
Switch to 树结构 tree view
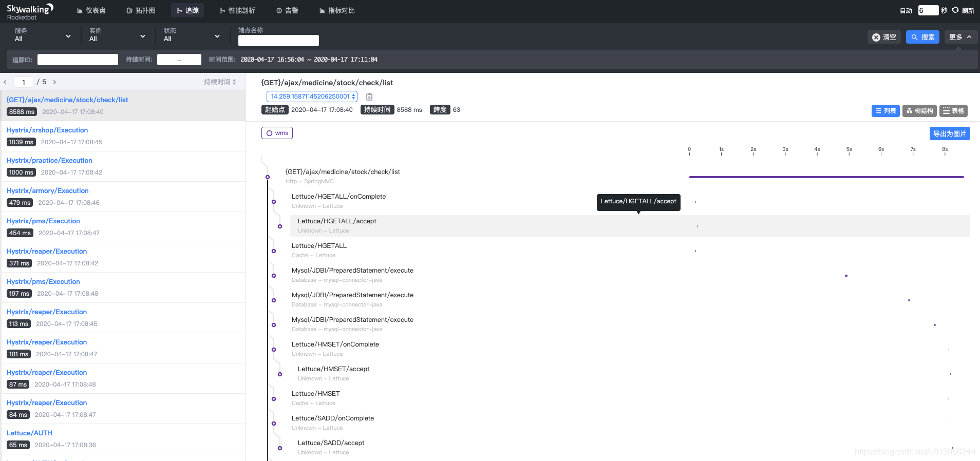(x=919, y=111)
